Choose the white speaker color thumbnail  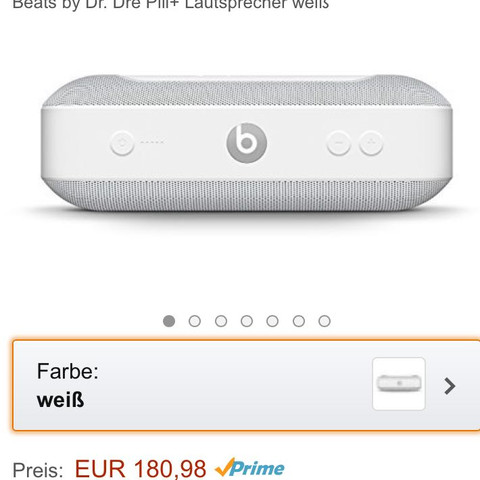pos(399,384)
